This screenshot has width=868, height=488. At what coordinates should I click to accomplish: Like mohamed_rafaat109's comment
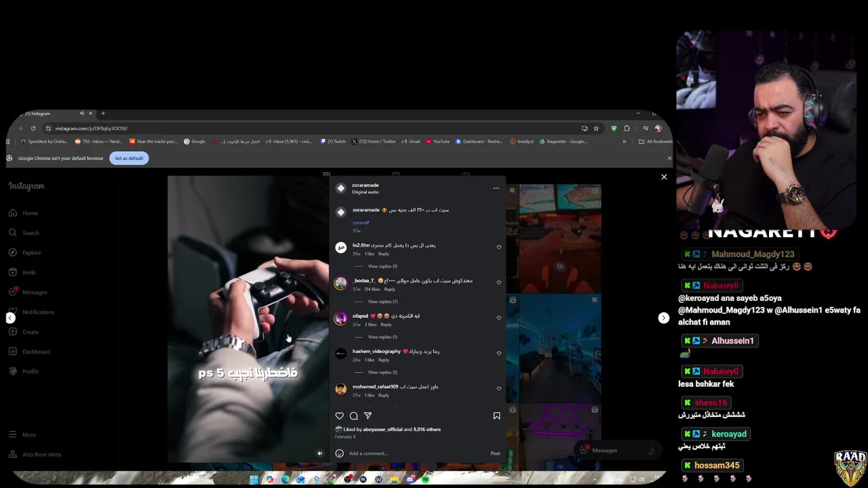click(499, 388)
